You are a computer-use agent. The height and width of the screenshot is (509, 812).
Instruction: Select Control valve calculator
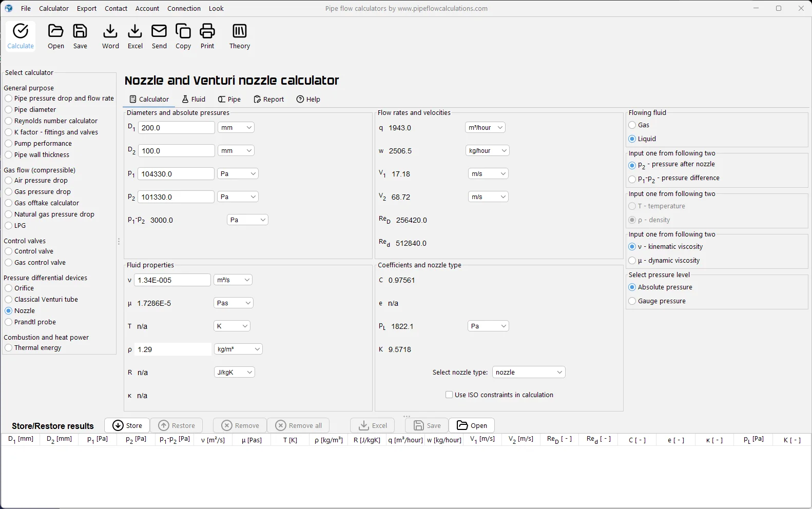pyautogui.click(x=29, y=251)
